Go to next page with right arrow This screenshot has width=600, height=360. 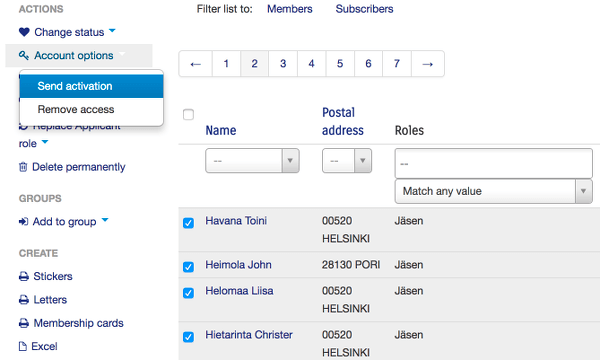point(428,64)
